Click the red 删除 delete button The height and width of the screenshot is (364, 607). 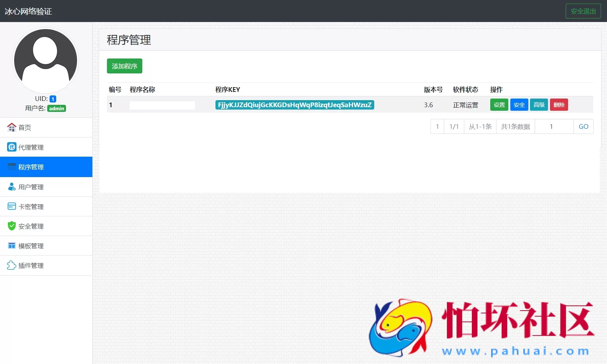pos(559,104)
